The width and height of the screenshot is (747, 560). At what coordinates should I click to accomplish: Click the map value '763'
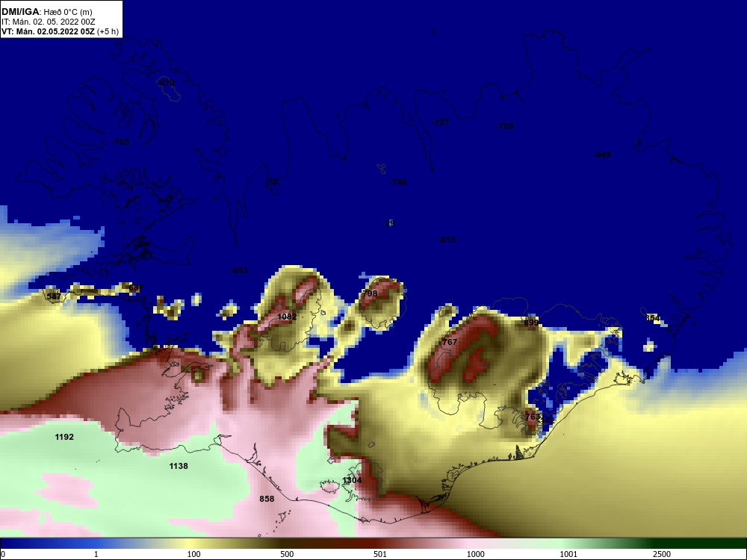(532, 417)
